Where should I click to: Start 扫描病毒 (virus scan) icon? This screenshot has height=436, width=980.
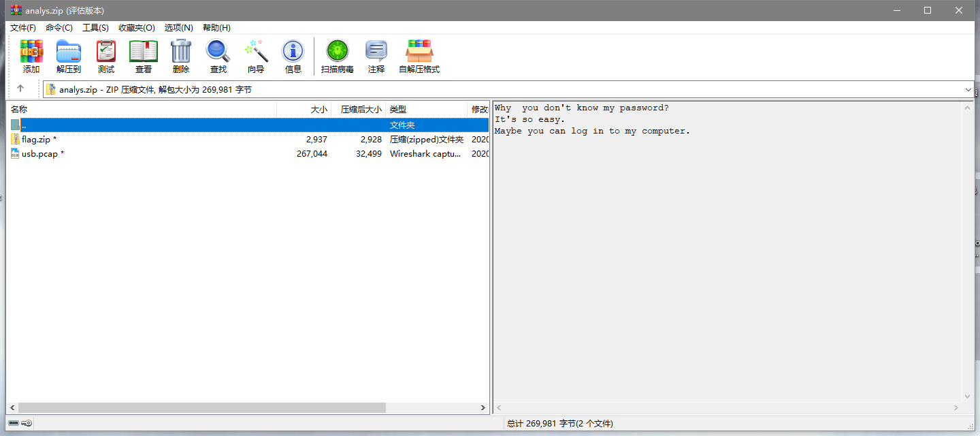click(338, 52)
